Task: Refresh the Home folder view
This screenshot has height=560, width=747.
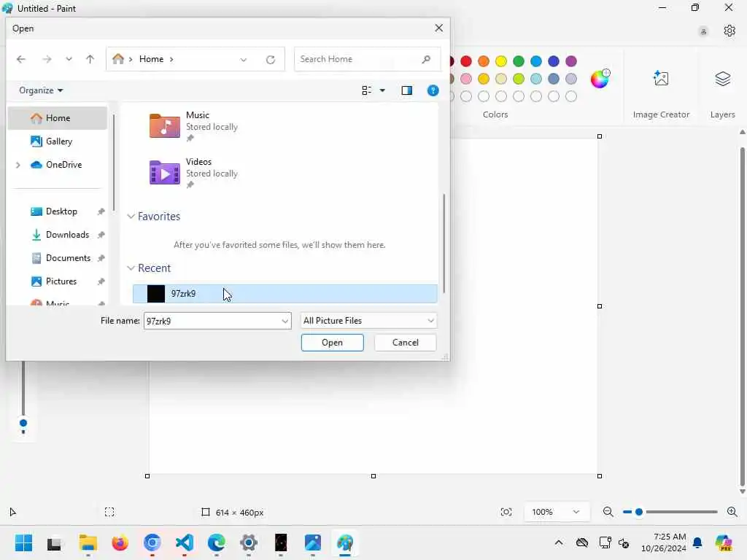Action: (x=271, y=60)
